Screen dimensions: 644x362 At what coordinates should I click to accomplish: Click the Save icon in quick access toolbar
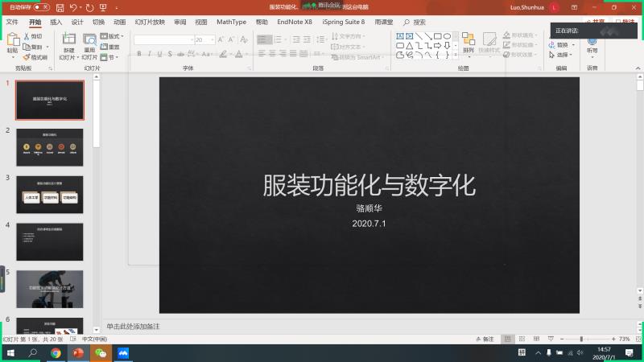click(60, 7)
